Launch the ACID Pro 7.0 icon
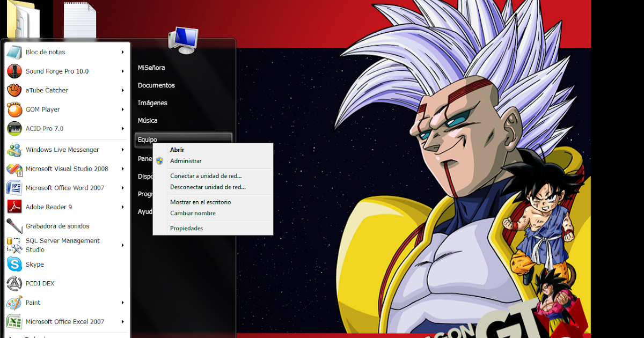644x338 pixels. [x=14, y=128]
